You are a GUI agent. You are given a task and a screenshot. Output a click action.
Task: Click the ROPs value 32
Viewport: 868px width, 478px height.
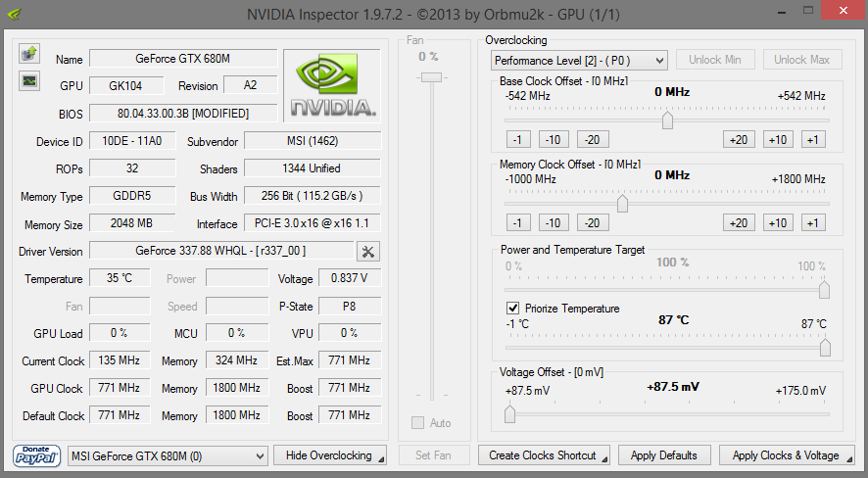[132, 168]
